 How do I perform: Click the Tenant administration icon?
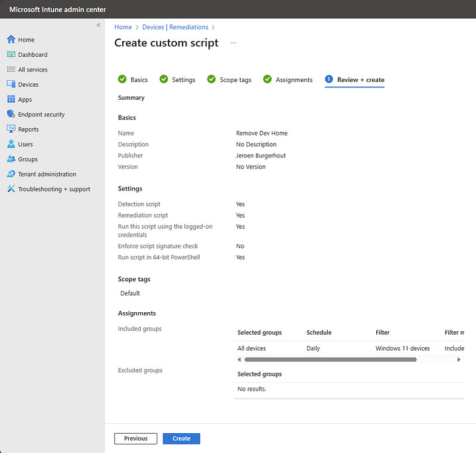point(11,174)
